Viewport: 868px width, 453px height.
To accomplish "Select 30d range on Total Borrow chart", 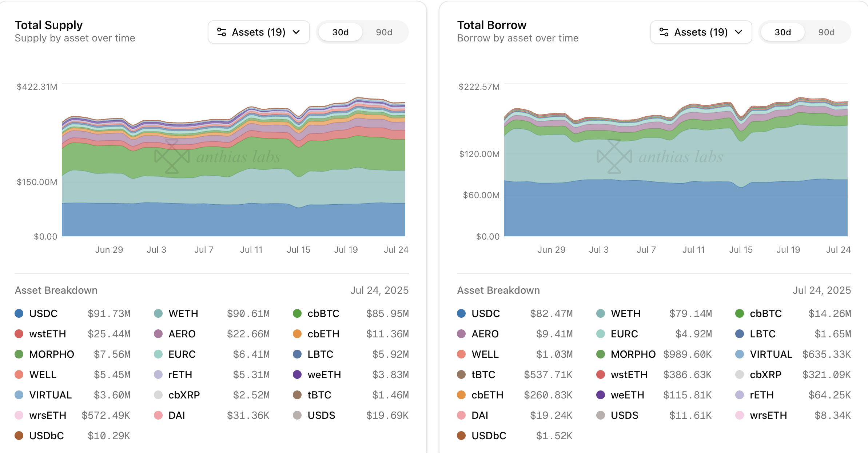I will (783, 32).
